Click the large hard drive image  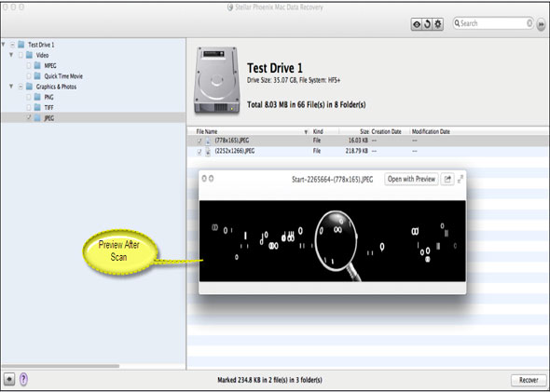(x=217, y=80)
